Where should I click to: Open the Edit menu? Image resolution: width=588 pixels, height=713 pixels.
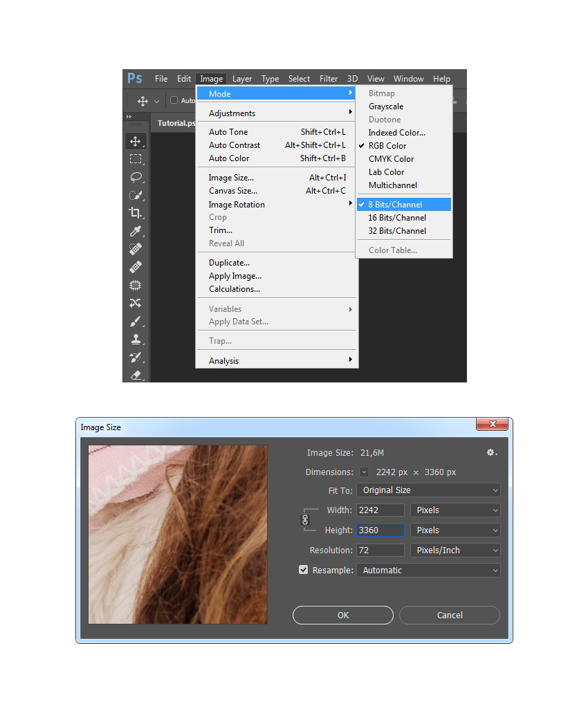tap(184, 79)
